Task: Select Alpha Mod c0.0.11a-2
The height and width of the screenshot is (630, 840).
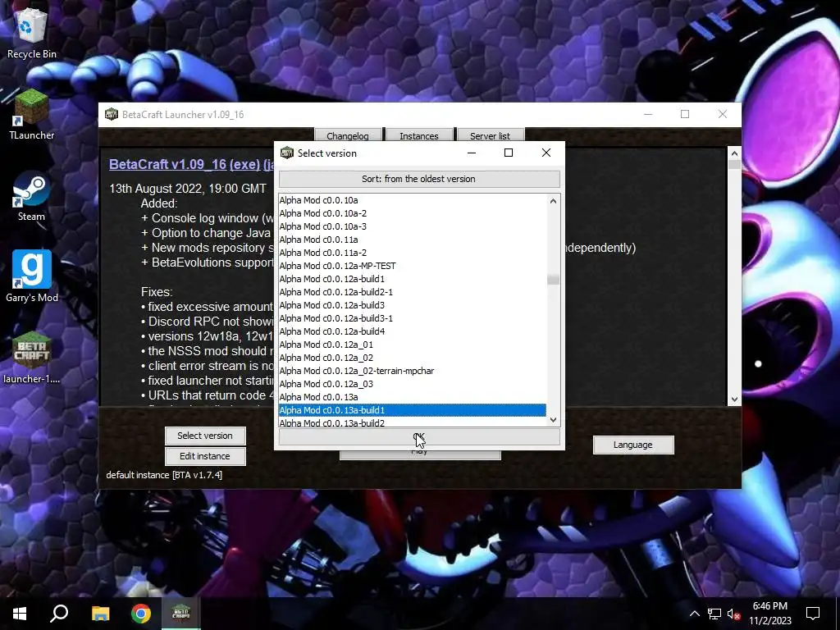Action: pyautogui.click(x=413, y=253)
